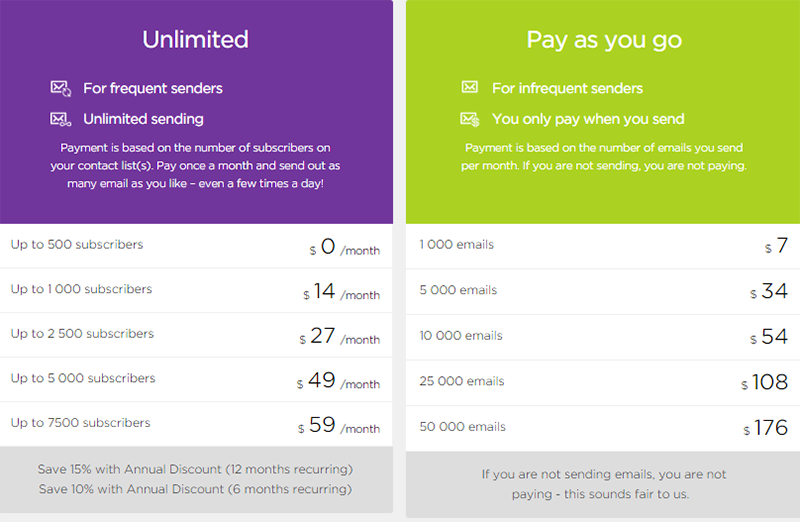The width and height of the screenshot is (800, 522).
Task: Click the envelope icon beside For frequent senders
Action: click(60, 88)
